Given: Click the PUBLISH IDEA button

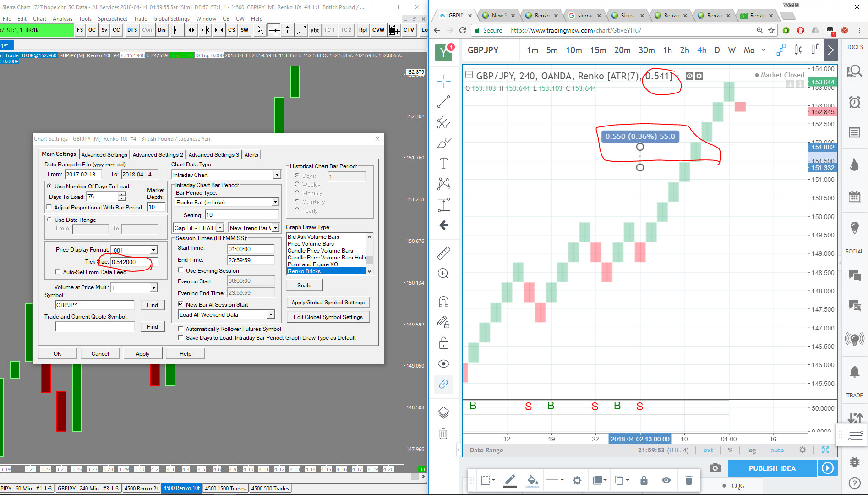Looking at the screenshot, I should 772,468.
